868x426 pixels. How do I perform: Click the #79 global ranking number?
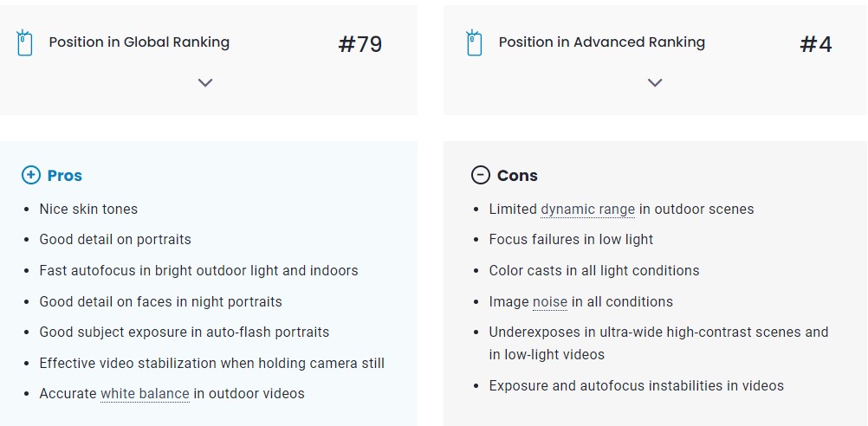[x=360, y=45]
